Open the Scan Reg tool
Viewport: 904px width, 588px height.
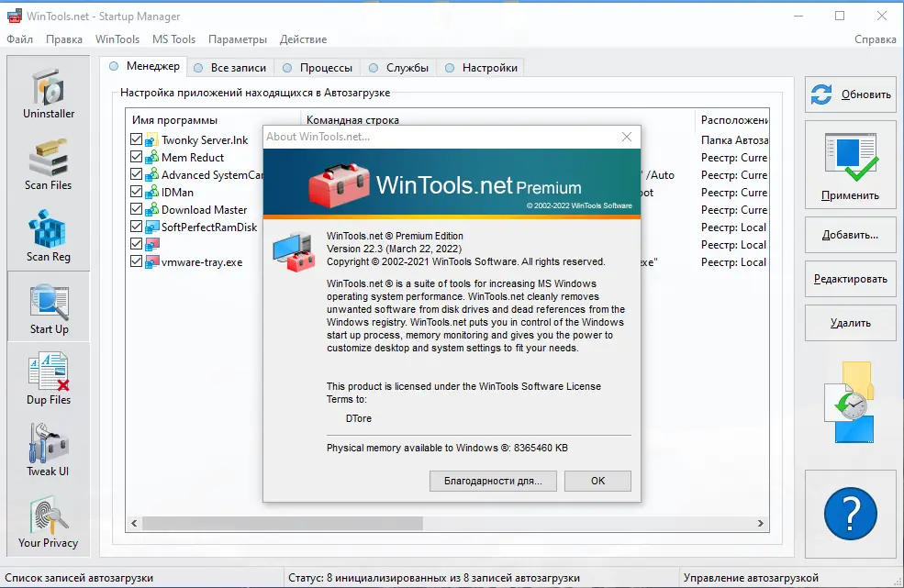[x=49, y=236]
